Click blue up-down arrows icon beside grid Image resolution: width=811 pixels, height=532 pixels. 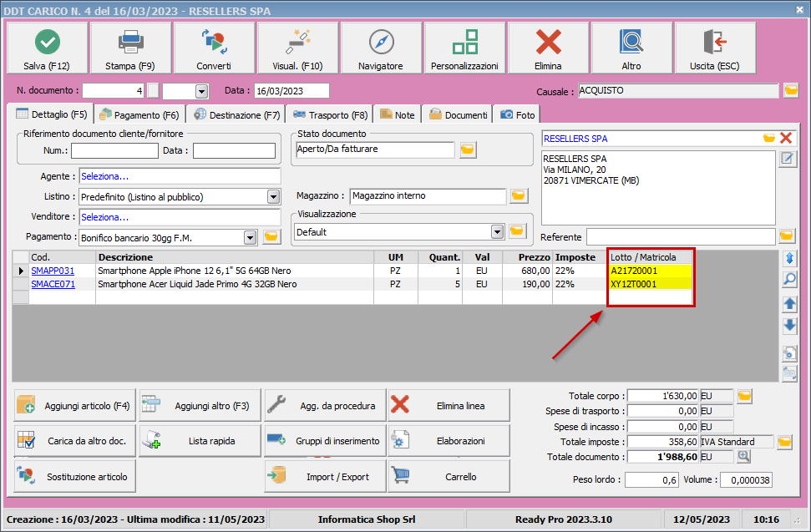[x=790, y=258]
